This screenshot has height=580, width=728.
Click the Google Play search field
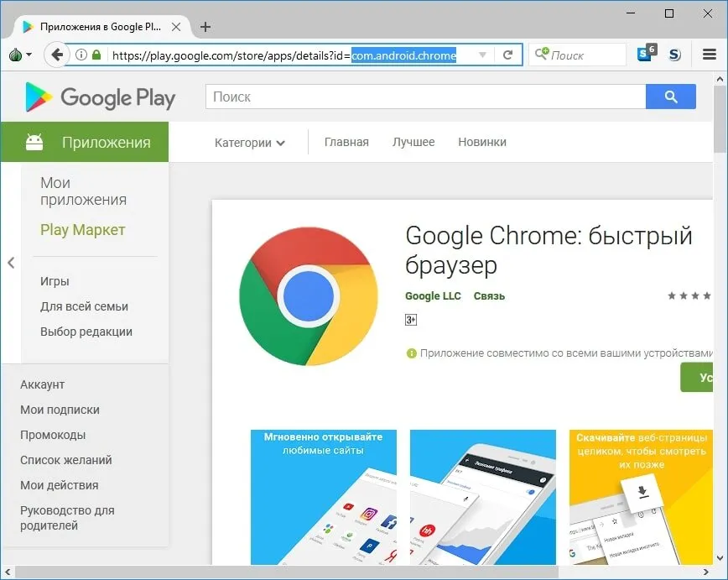click(426, 97)
